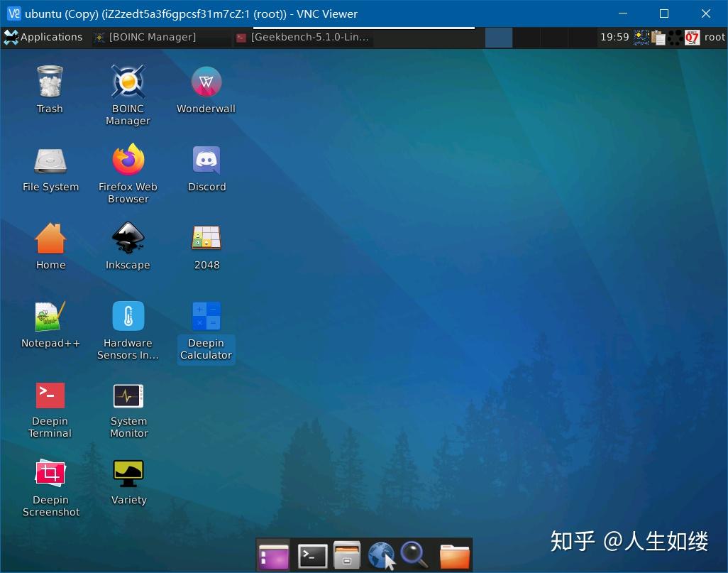The height and width of the screenshot is (573, 728).
Task: Open the File System desktop icon
Action: point(50,168)
